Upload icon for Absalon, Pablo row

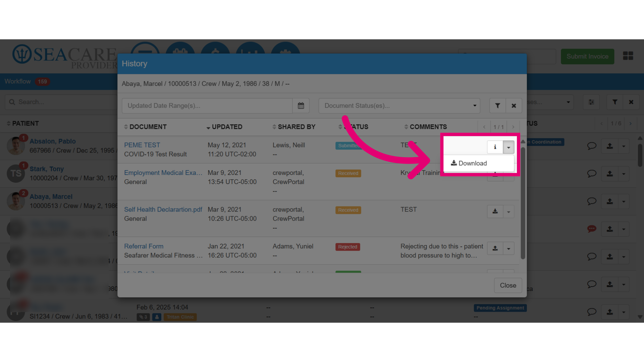tap(610, 146)
